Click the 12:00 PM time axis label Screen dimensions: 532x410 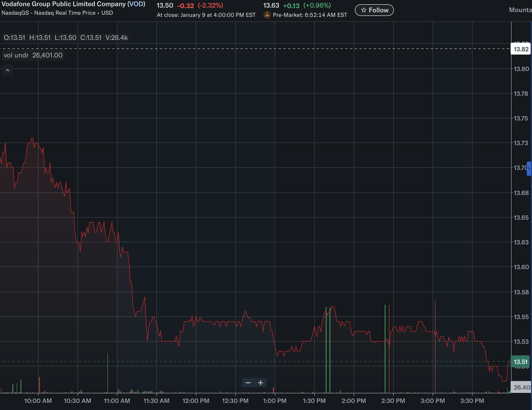click(196, 401)
